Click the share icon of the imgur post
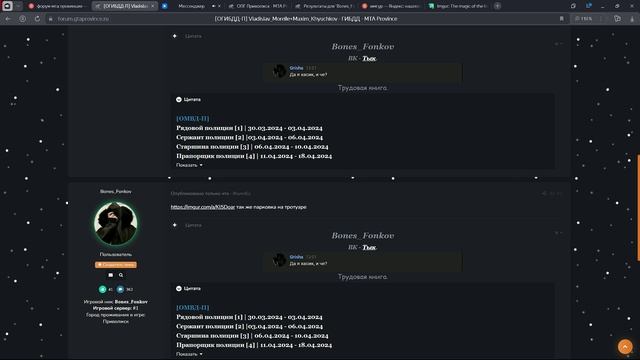This screenshot has width=640, height=360. click(544, 193)
